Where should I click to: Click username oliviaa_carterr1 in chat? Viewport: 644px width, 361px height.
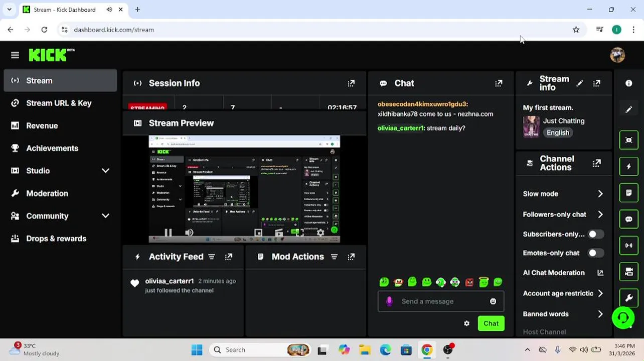(401, 128)
